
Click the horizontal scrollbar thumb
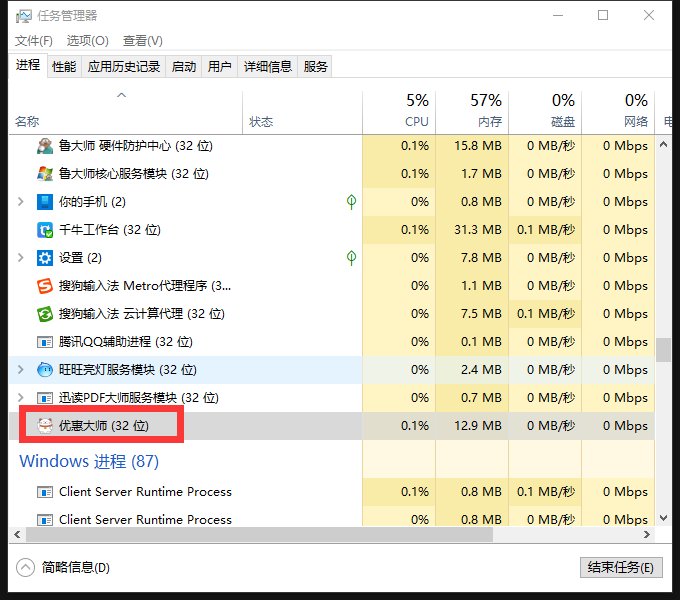(x=259, y=535)
